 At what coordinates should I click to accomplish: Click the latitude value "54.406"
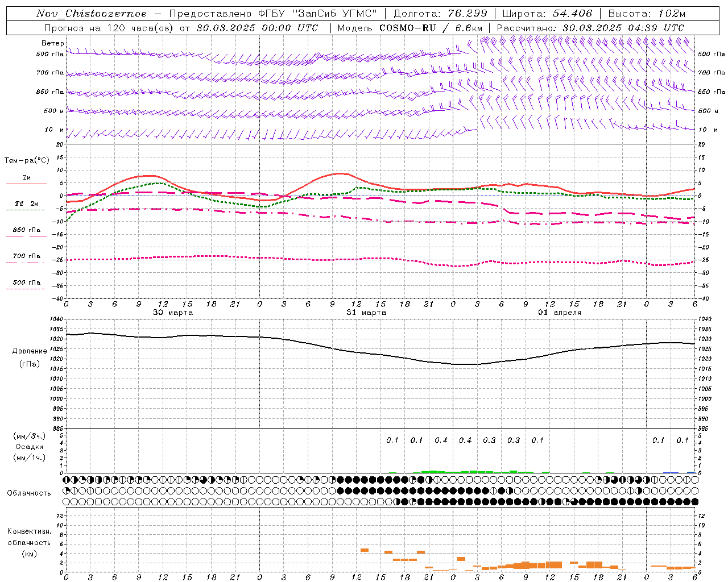[572, 14]
